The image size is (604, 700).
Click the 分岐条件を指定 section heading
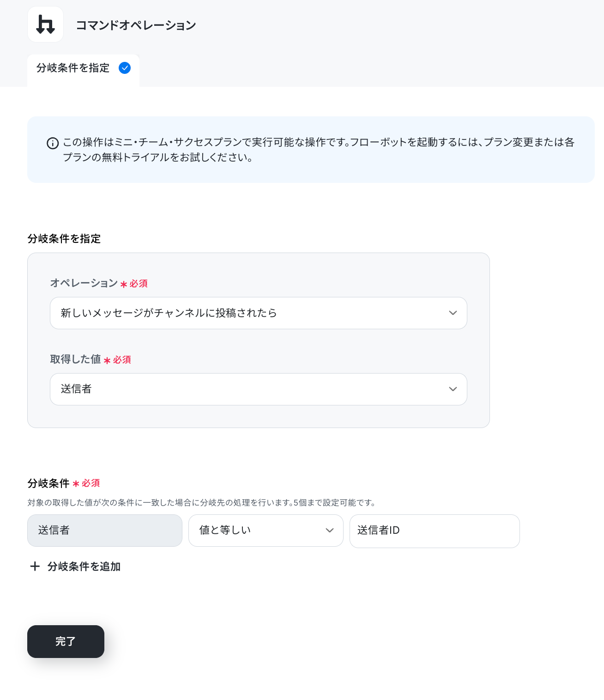tap(64, 239)
